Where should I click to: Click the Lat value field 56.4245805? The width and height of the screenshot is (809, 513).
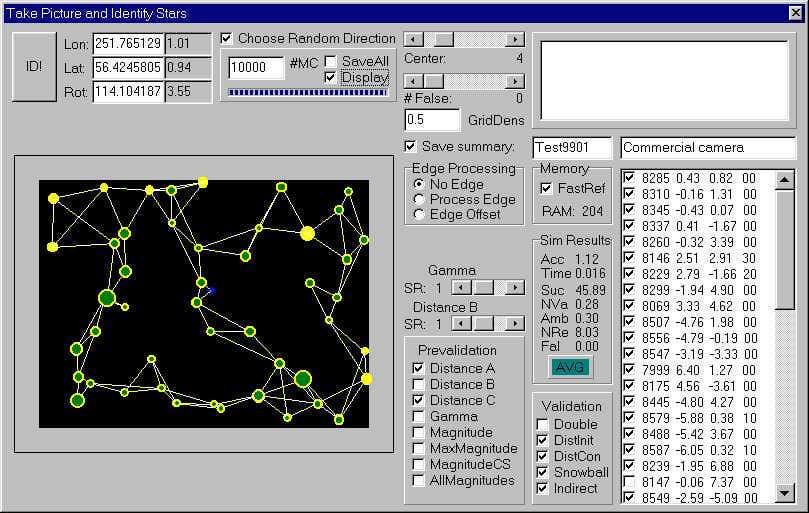pos(128,68)
